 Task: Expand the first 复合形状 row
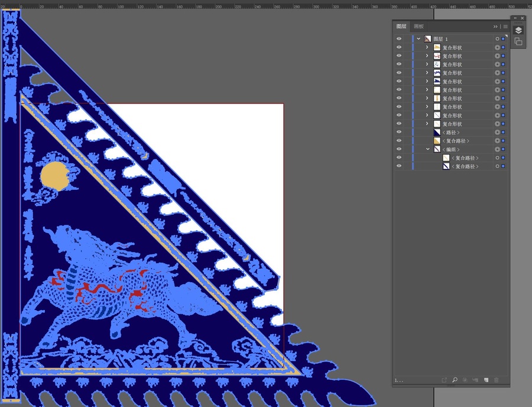[427, 47]
